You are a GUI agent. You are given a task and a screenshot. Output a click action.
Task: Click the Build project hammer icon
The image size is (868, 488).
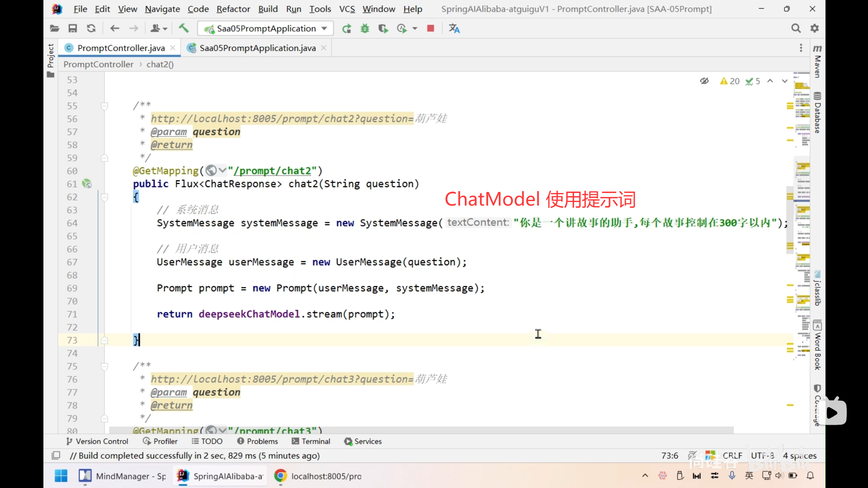184,28
